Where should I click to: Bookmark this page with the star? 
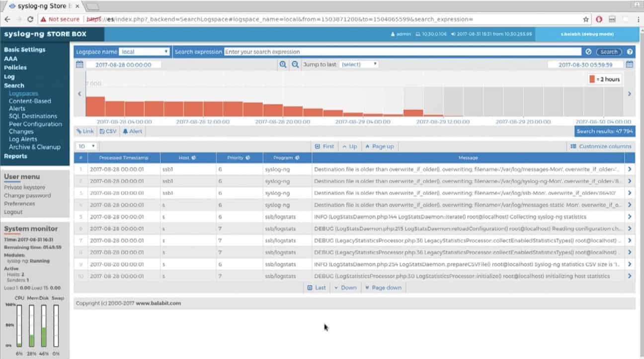pyautogui.click(x=586, y=19)
